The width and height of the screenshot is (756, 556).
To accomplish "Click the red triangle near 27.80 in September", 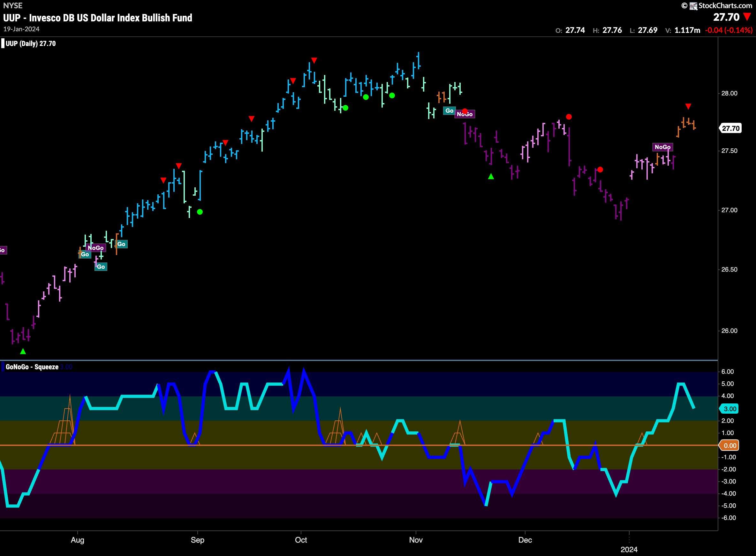I will [x=252, y=119].
